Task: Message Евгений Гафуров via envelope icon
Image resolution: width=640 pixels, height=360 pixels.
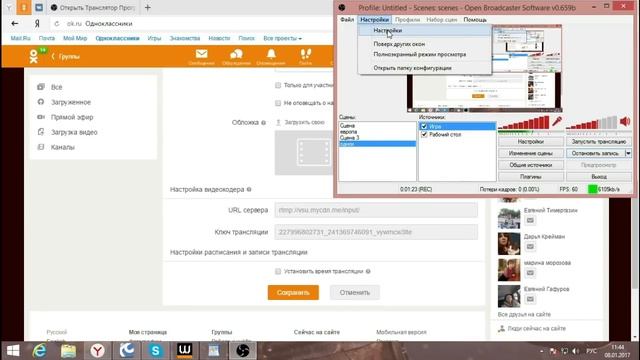Action: (x=530, y=299)
